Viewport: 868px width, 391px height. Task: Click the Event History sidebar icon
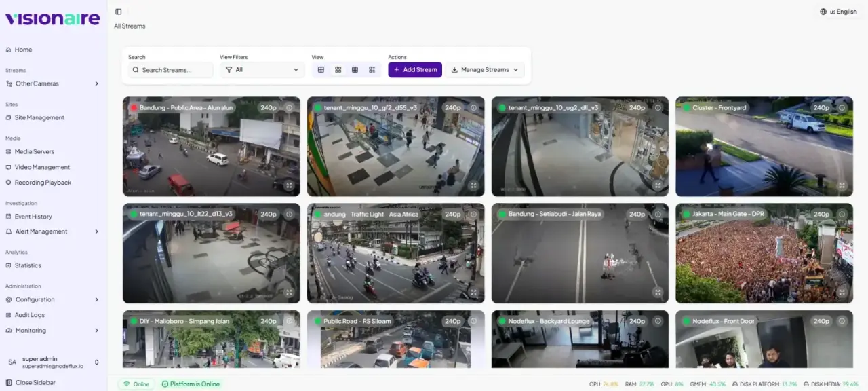[x=9, y=217]
